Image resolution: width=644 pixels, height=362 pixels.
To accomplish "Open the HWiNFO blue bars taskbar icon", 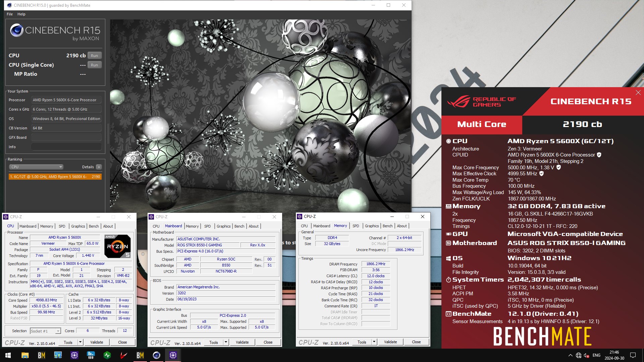I will (91, 355).
